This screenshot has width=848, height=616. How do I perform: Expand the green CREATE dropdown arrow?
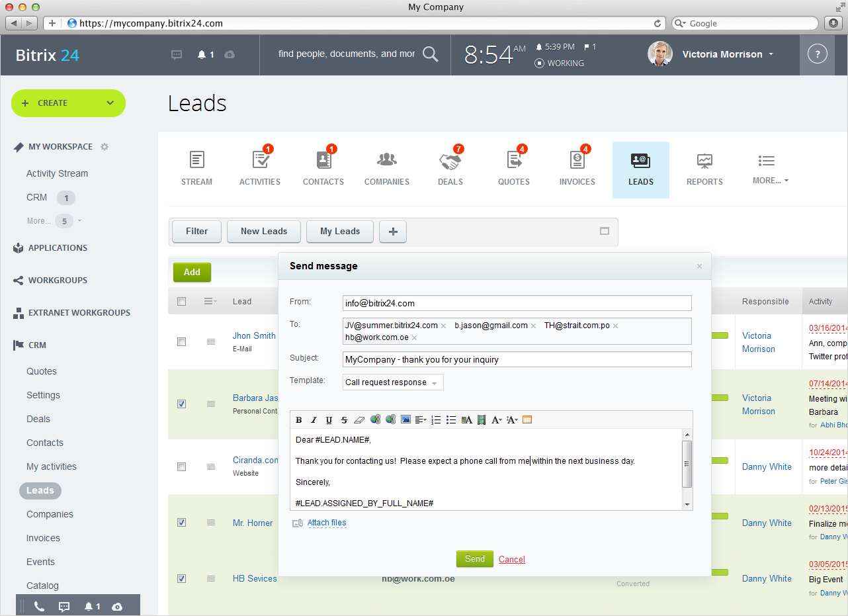point(110,103)
